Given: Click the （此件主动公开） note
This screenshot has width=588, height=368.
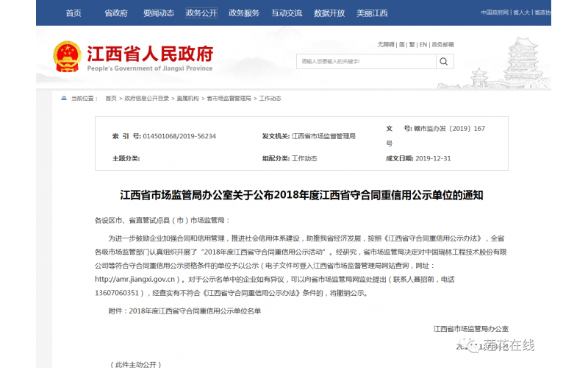Looking at the screenshot, I should tap(136, 364).
